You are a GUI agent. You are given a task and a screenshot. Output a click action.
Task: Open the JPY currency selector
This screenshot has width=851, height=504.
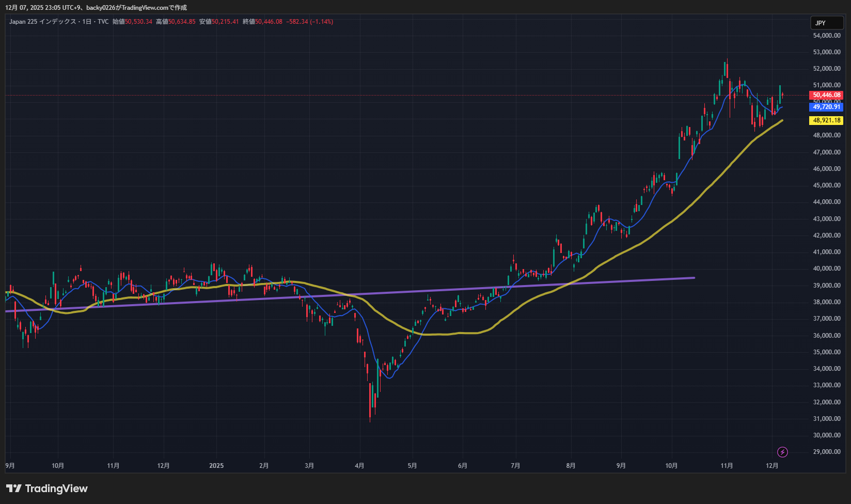click(x=826, y=23)
